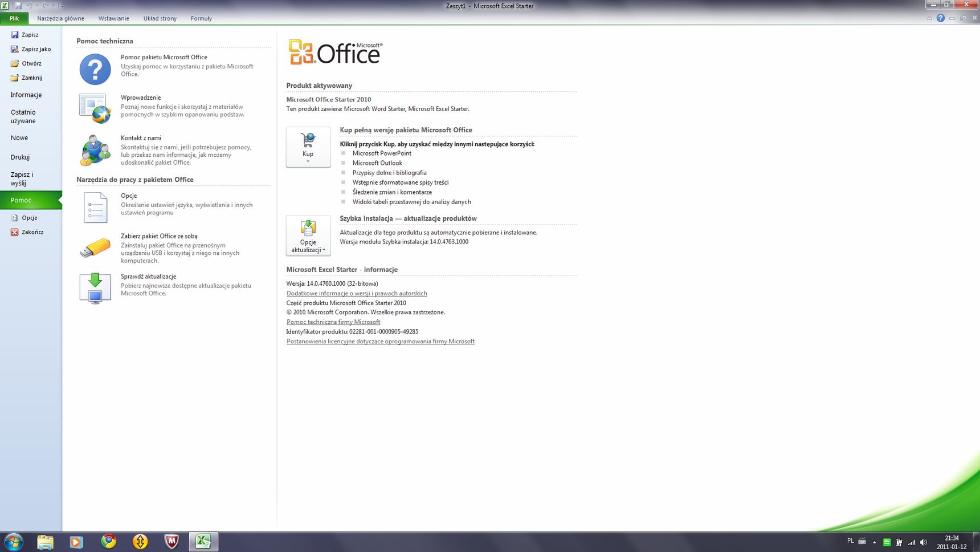Click the taskbar clock showing 21:34
The width and height of the screenshot is (980, 552).
(x=952, y=542)
